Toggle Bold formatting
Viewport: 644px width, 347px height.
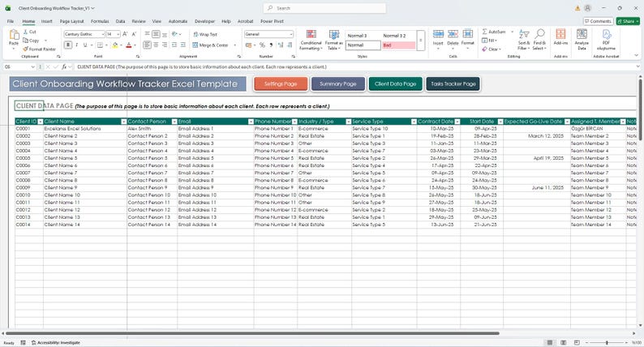point(68,45)
